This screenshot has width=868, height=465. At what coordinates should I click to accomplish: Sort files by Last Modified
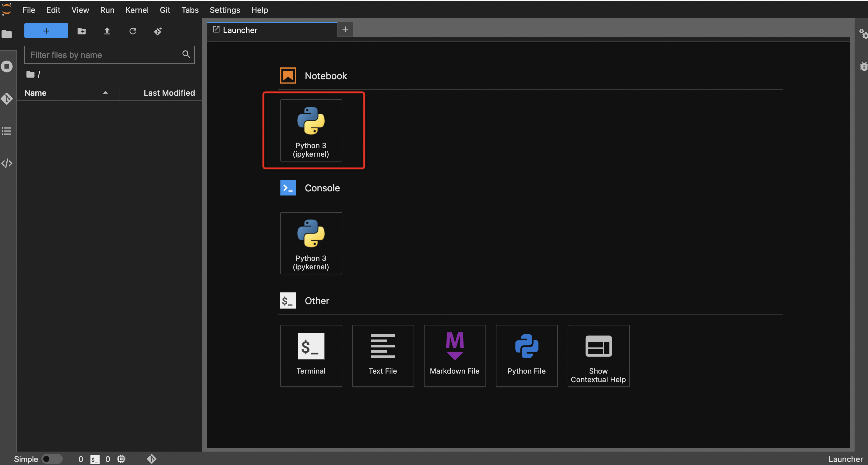(x=169, y=93)
